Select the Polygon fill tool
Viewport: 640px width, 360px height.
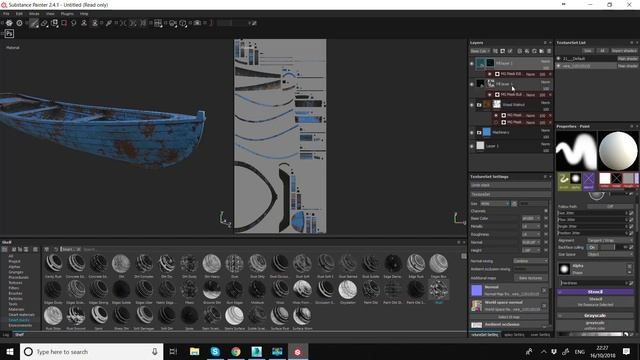coord(64,23)
